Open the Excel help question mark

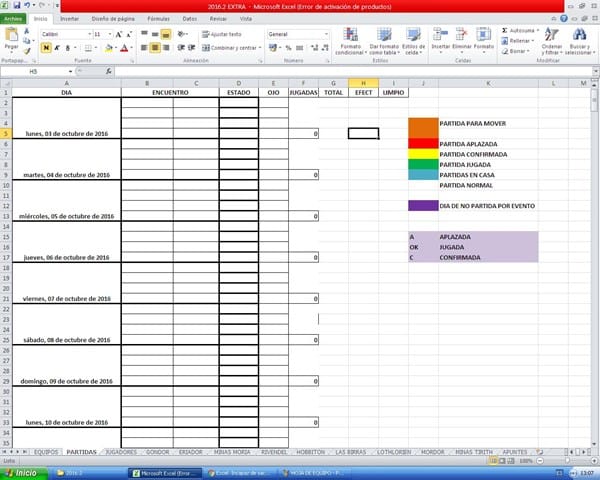click(564, 18)
